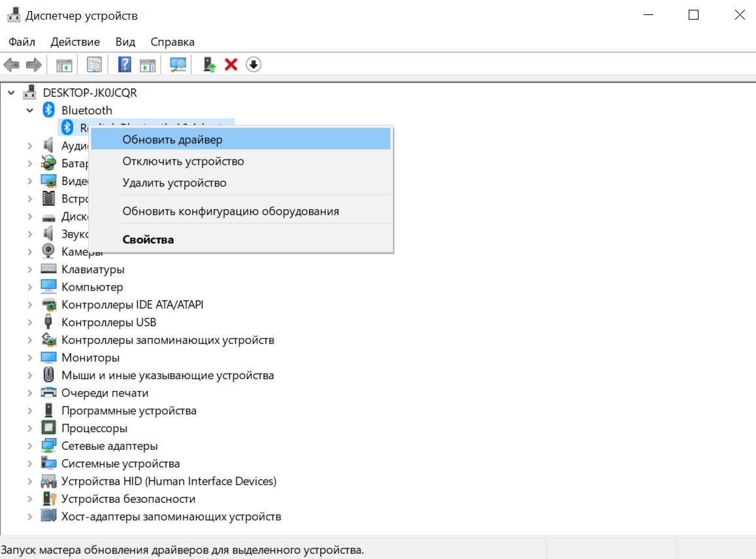Expand the Клавиатуры category
Image resolution: width=756 pixels, height=559 pixels.
point(30,269)
